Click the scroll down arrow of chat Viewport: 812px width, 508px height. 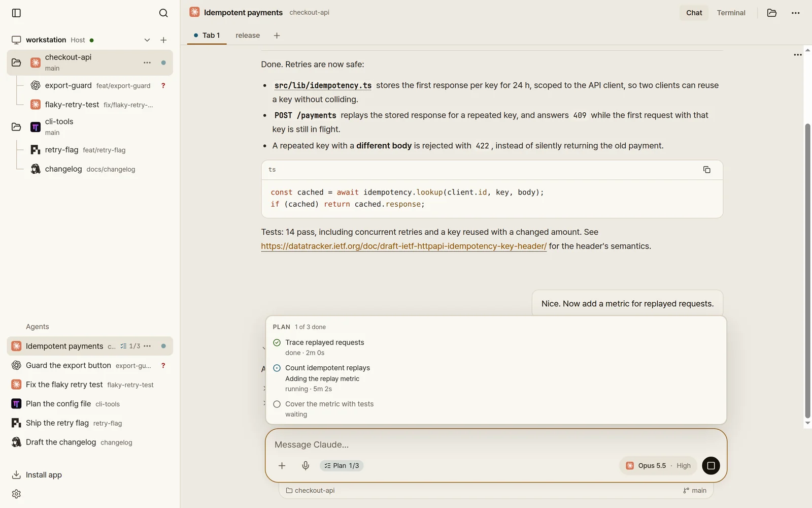coord(807,423)
